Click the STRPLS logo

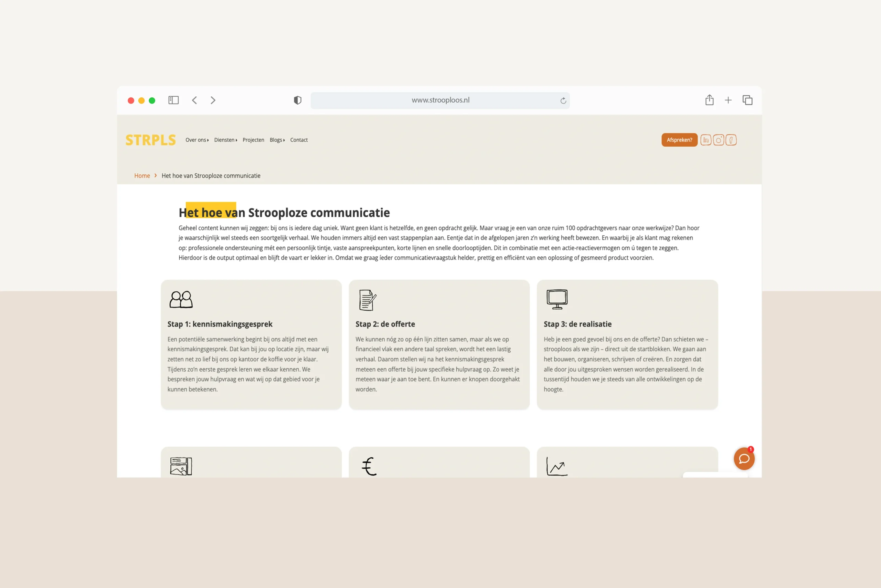tap(150, 140)
